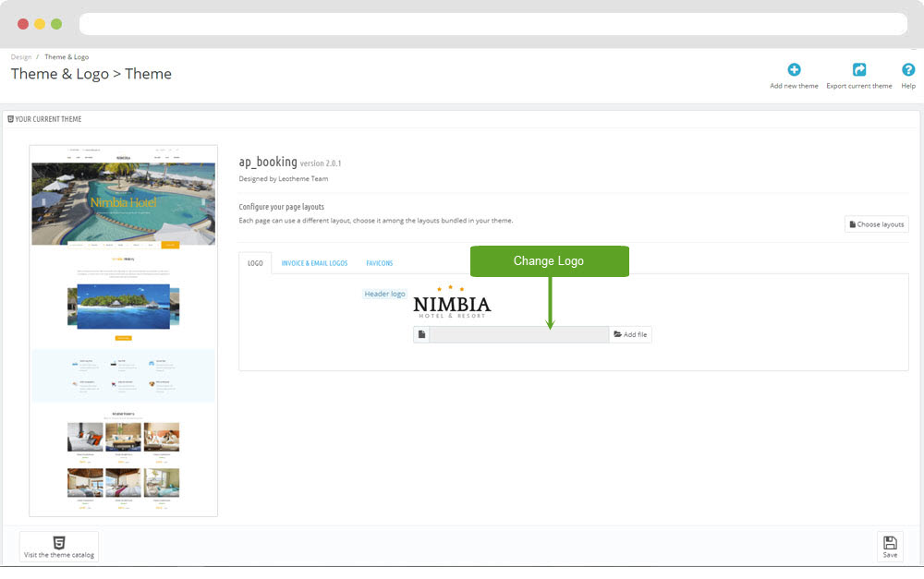Click the 'YOUR CURRENT THEME' panel heading
This screenshot has width=924, height=579.
(48, 119)
